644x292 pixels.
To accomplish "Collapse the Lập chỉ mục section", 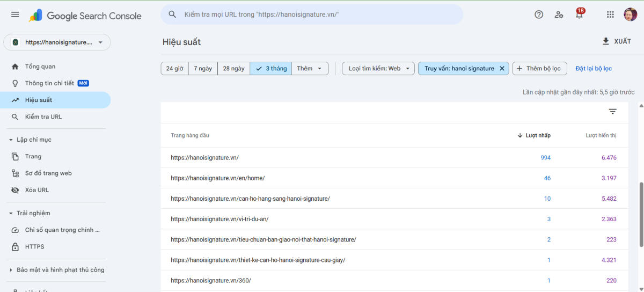I will 11,140.
